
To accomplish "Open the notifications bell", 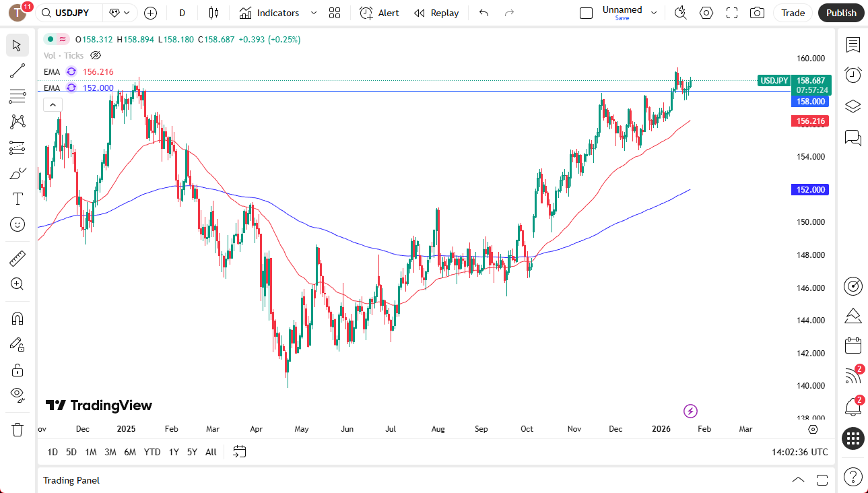I will 853,406.
